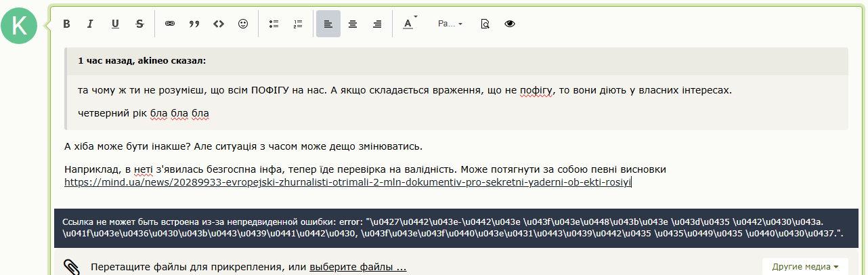Align text left
The height and width of the screenshot is (275, 868).
pyautogui.click(x=328, y=24)
